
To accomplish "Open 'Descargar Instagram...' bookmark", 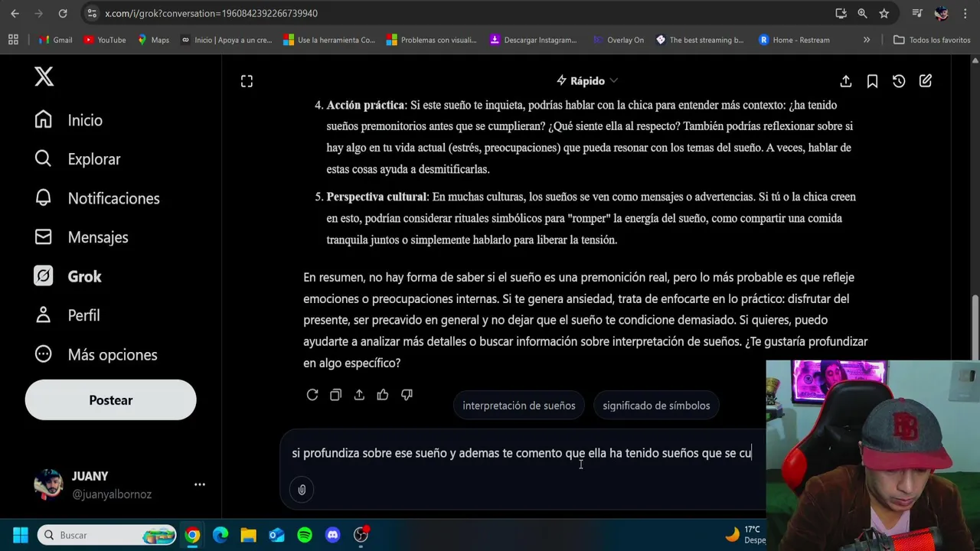I will [534, 40].
